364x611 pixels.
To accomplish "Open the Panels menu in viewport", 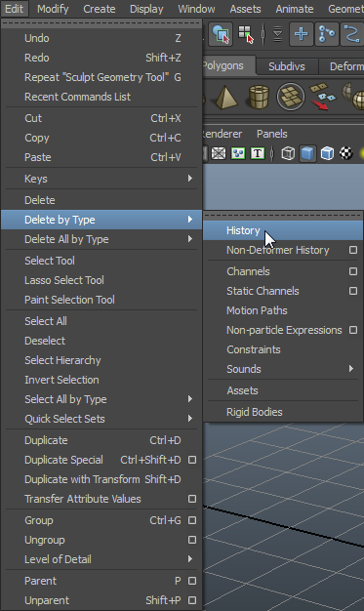I will click(271, 134).
